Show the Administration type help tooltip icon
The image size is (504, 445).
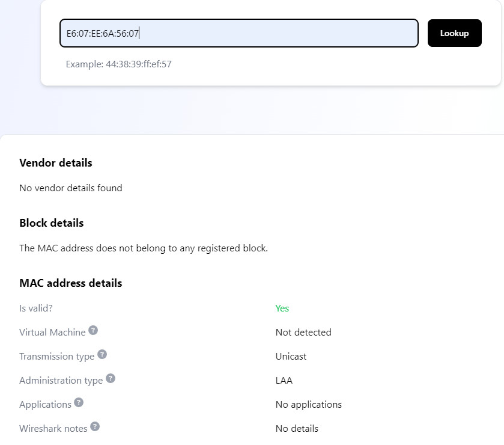click(111, 378)
